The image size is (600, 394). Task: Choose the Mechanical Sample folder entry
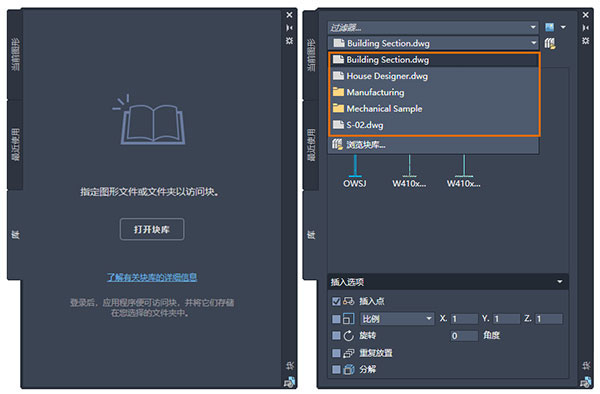pos(434,109)
